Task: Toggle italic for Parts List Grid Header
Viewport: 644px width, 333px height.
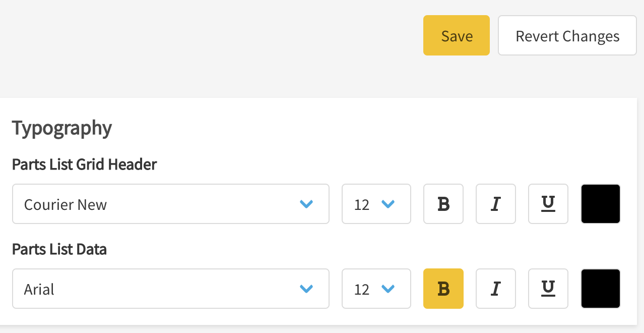Action: [x=496, y=204]
